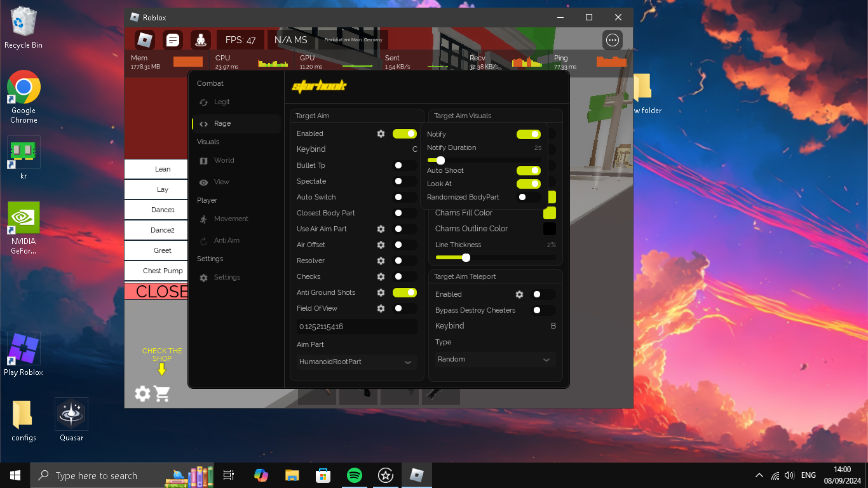The image size is (868, 488).
Task: Select the Rage tab in sidebar
Action: tap(236, 123)
